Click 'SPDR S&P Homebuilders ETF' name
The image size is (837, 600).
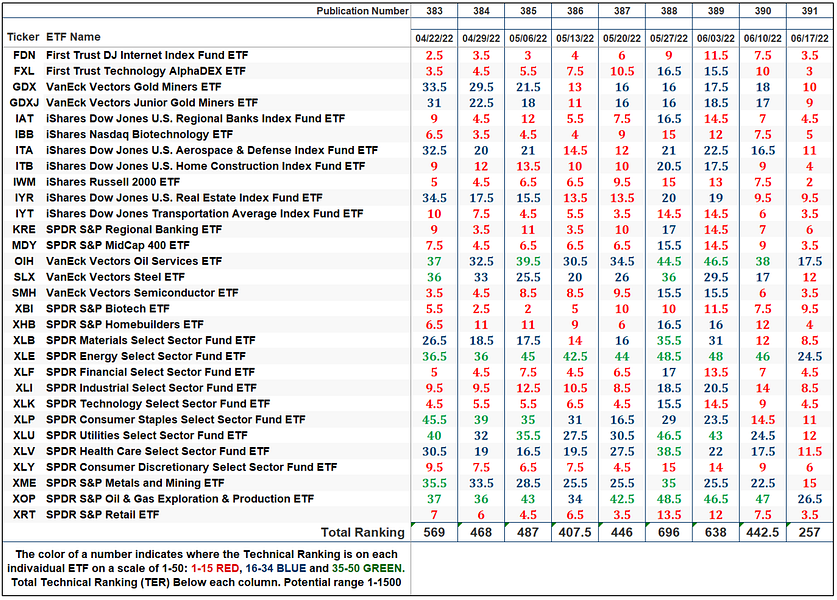tap(124, 325)
